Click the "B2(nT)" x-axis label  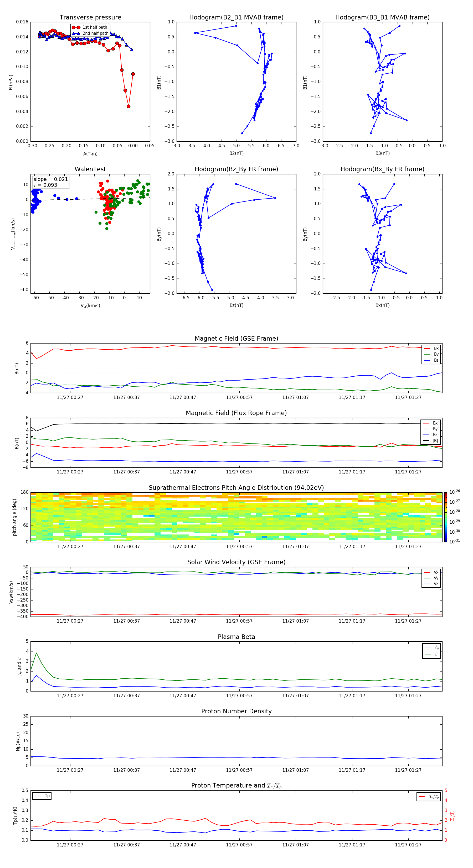236,153
